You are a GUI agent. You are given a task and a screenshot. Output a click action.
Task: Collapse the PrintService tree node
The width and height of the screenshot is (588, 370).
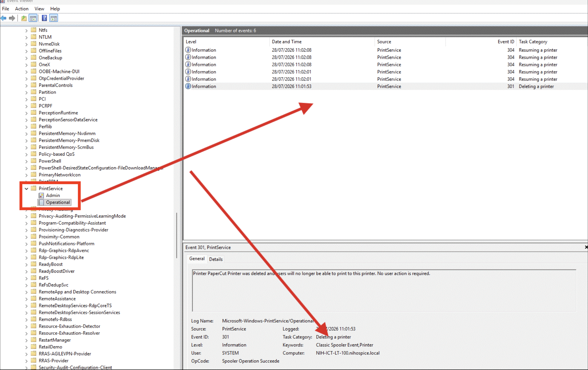[27, 189]
